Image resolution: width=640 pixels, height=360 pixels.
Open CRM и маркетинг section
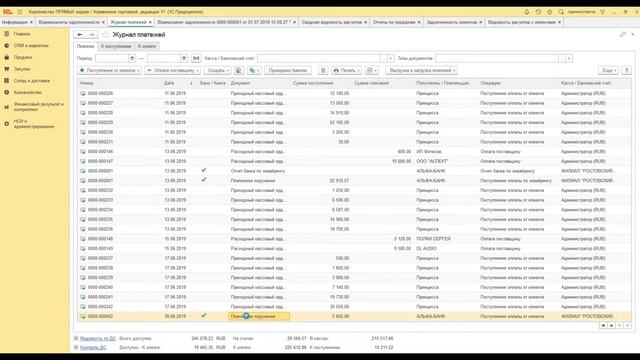31,46
